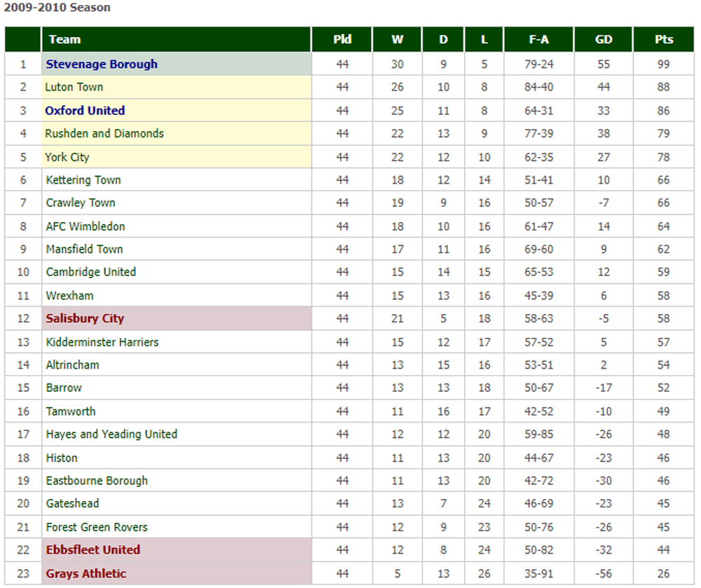Click Stevenage Borough's 99 points cell
The image size is (701, 588).
click(x=663, y=64)
